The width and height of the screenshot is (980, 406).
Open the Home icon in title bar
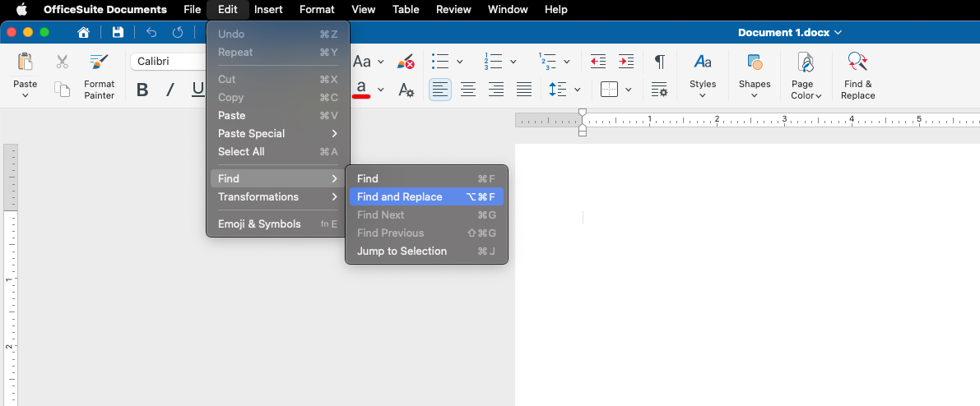point(83,33)
